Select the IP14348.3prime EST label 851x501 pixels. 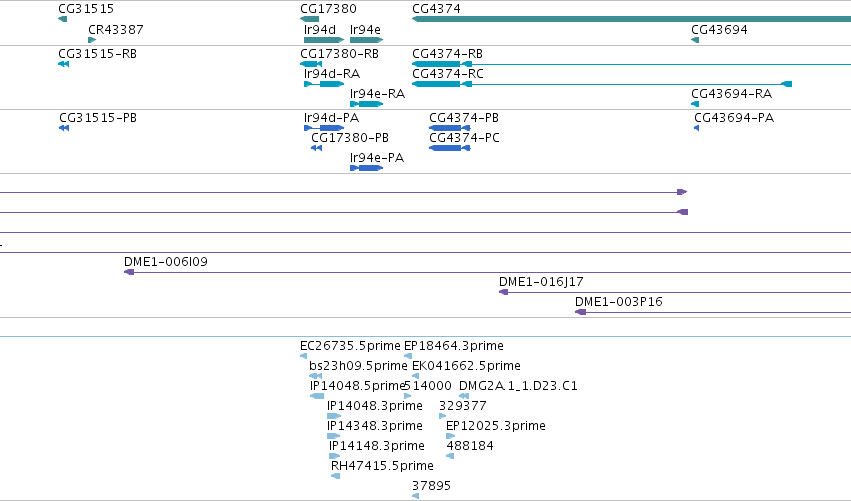click(x=374, y=426)
